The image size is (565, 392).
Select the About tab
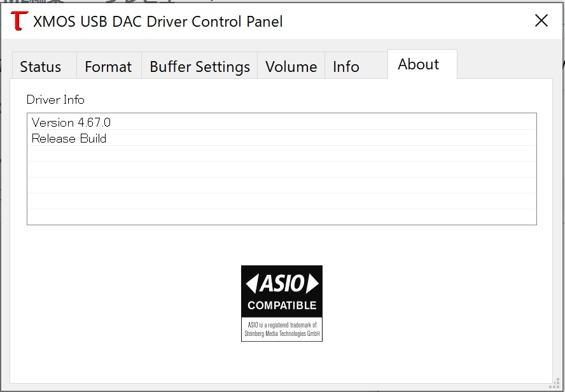[422, 64]
